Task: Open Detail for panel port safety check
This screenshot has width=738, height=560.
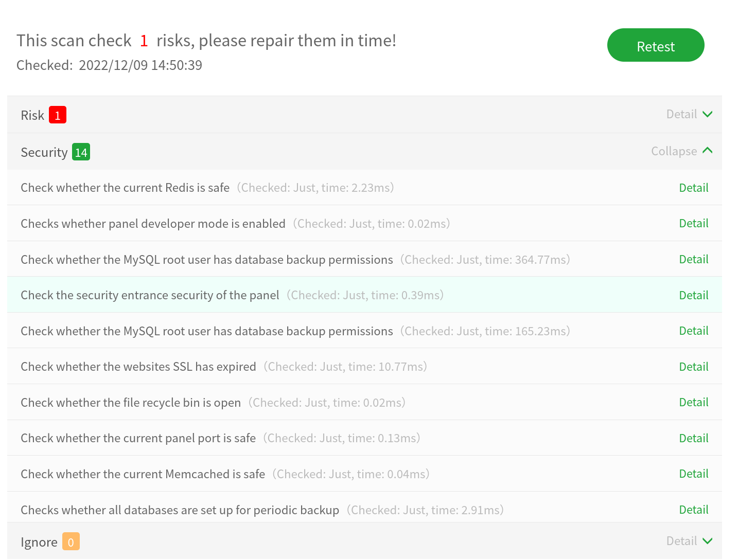Action: coord(694,438)
